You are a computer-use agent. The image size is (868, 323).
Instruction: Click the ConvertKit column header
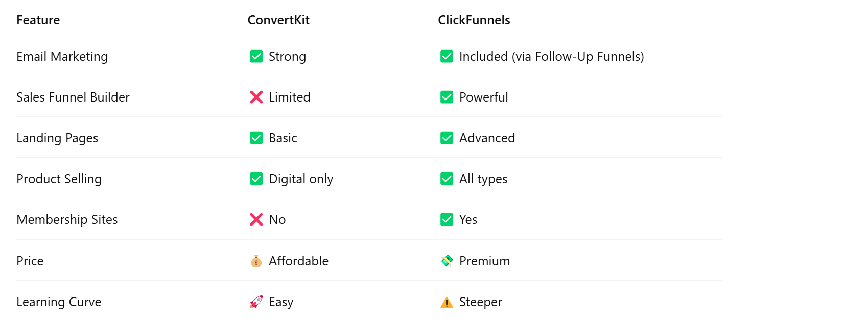(x=278, y=20)
